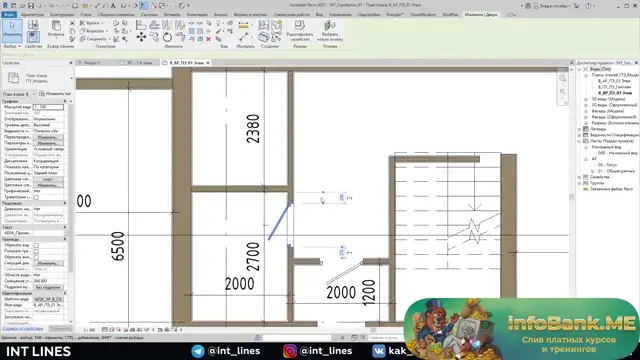
Task: Open the Файл menu tab
Action: click(9, 14)
